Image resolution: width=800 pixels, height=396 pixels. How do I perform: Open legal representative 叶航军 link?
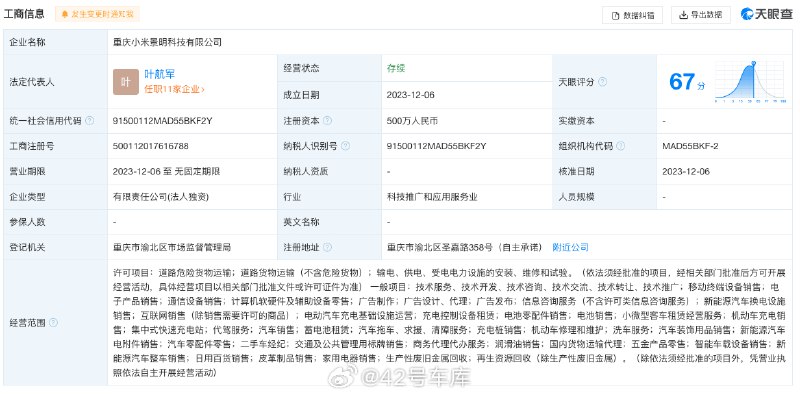160,75
